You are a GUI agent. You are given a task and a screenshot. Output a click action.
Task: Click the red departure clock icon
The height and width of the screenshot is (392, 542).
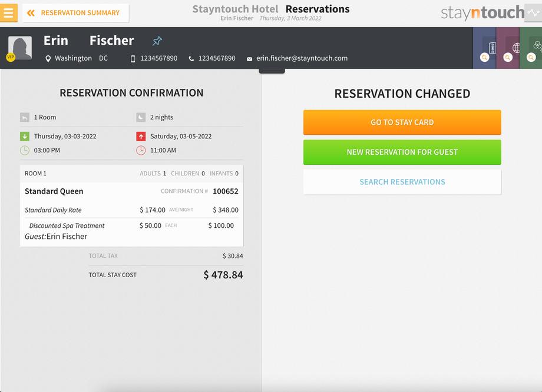pos(141,150)
